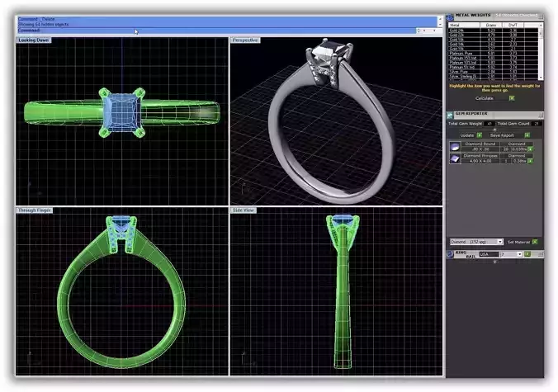The width and height of the screenshot is (558, 392).
Task: Click the Grams column header
Action: (491, 26)
